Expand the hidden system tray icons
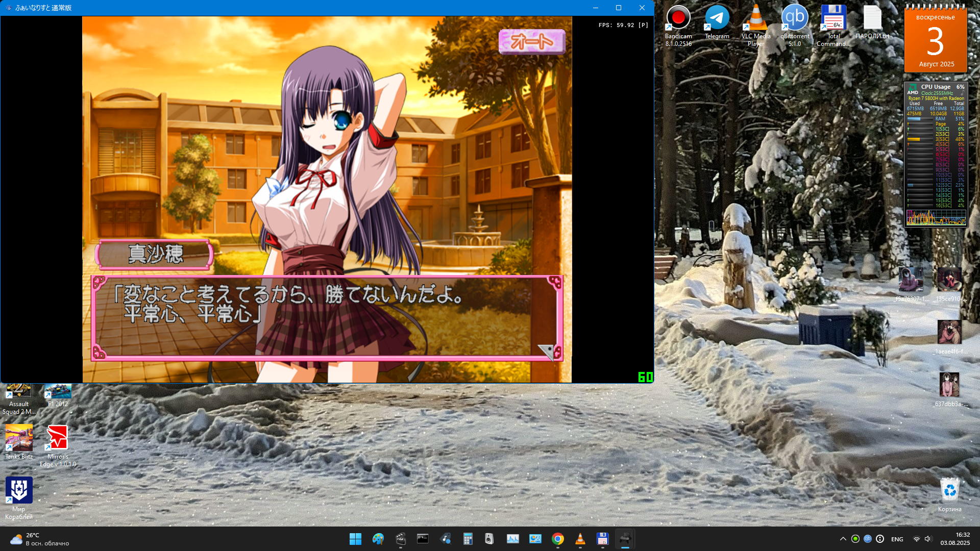Image resolution: width=980 pixels, height=551 pixels. point(843,539)
